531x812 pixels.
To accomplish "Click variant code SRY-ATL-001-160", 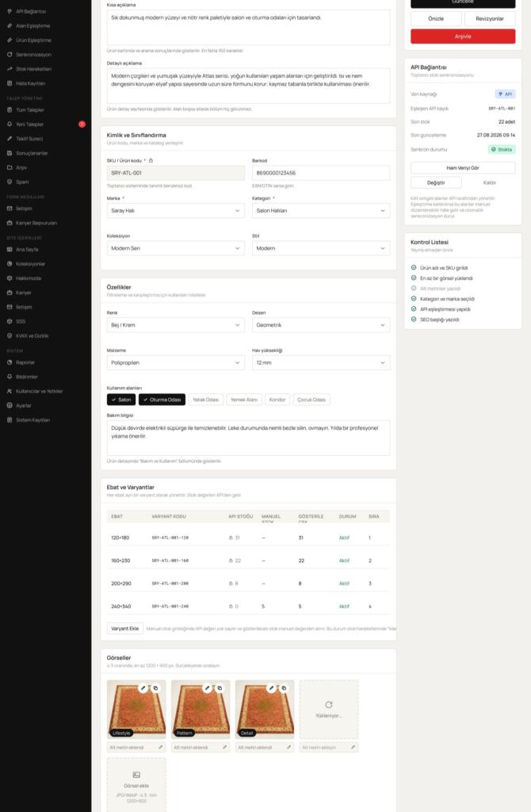I will pyautogui.click(x=170, y=561).
